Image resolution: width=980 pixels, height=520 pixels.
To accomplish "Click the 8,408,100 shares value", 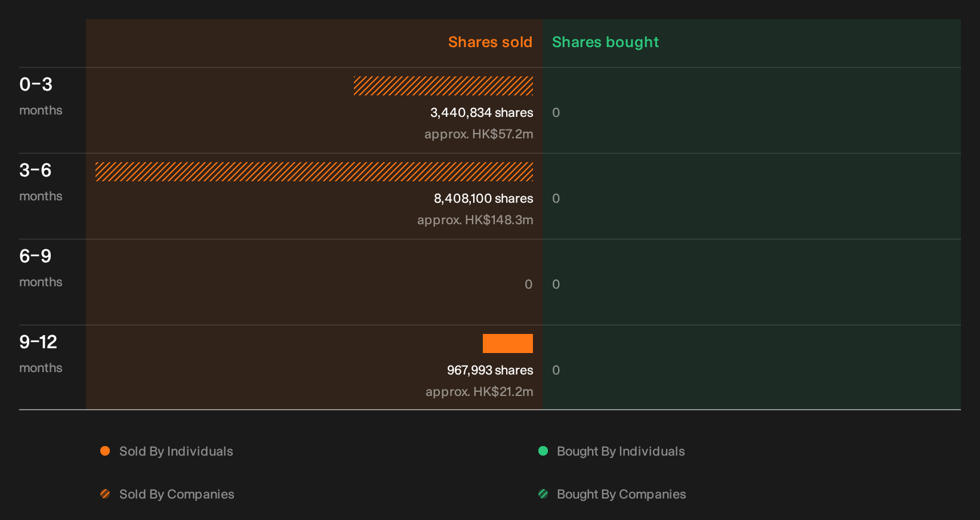I will (x=483, y=199).
